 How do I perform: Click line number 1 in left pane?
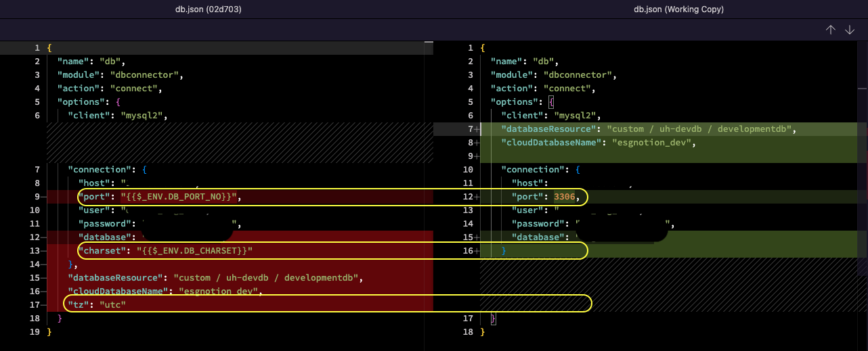pyautogui.click(x=38, y=48)
